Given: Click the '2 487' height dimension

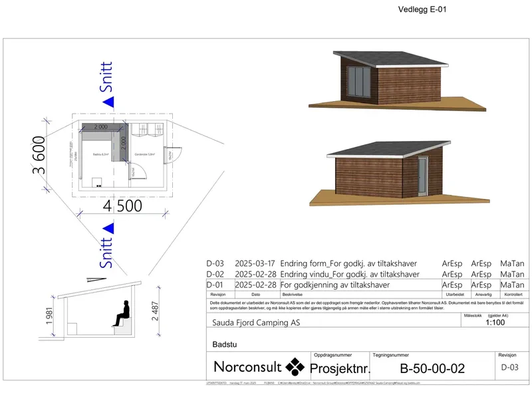Looking at the screenshot, I should pyautogui.click(x=155, y=311).
